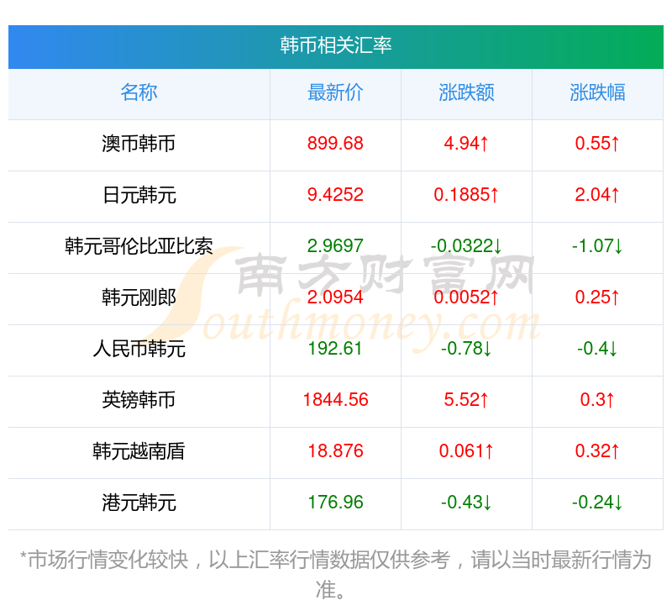Select the 韩元越南盾 row name
Screen dimensions: 672x616
(139, 451)
